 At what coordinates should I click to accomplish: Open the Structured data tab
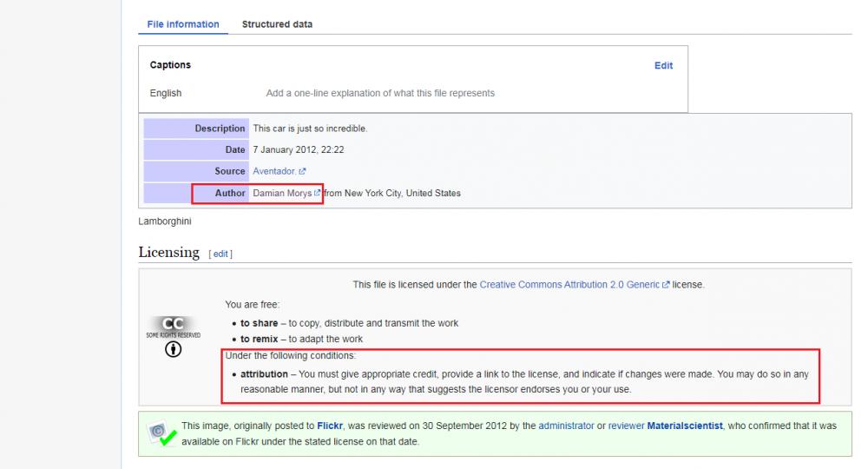pos(277,24)
